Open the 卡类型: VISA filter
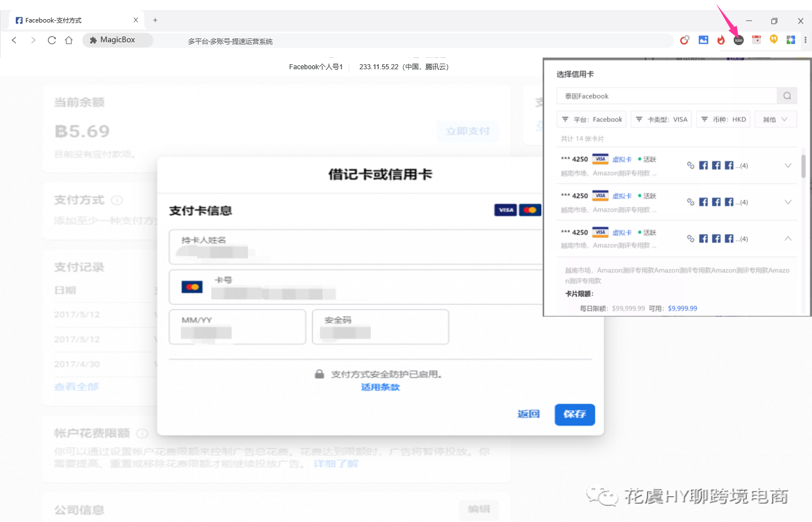 (x=662, y=119)
